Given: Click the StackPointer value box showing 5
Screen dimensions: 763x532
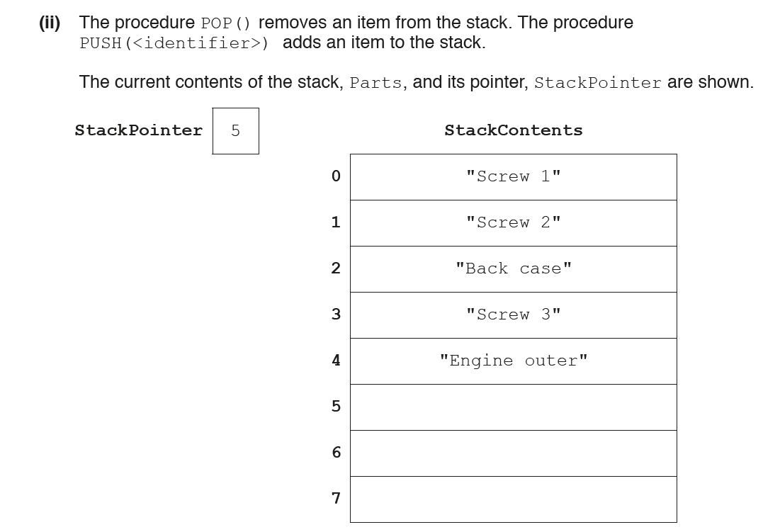Looking at the screenshot, I should coord(235,131).
